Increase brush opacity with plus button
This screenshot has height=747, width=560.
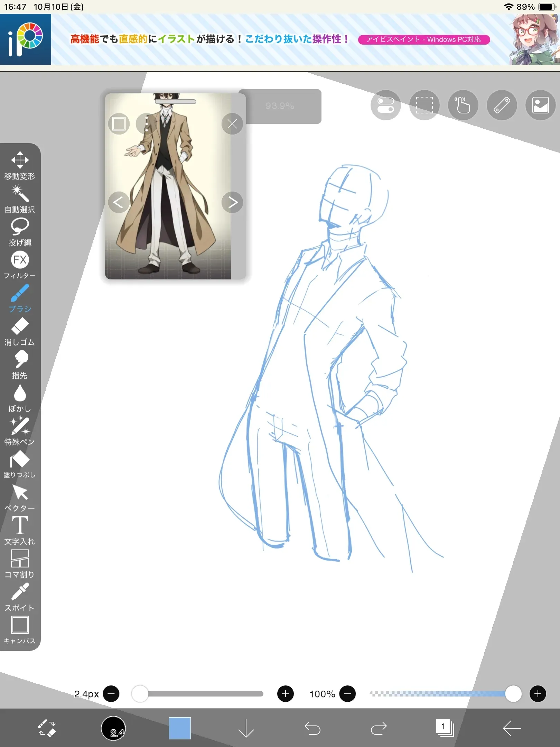(x=538, y=694)
